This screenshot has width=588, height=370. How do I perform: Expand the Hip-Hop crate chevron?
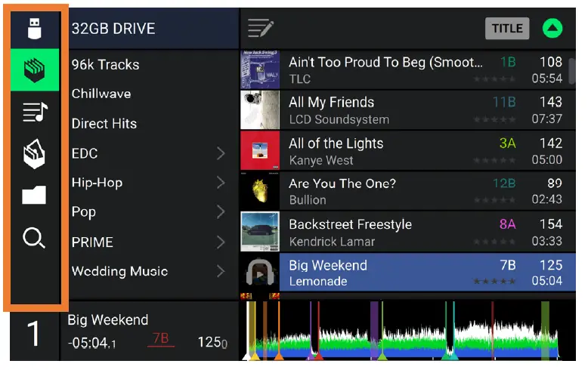tap(221, 183)
